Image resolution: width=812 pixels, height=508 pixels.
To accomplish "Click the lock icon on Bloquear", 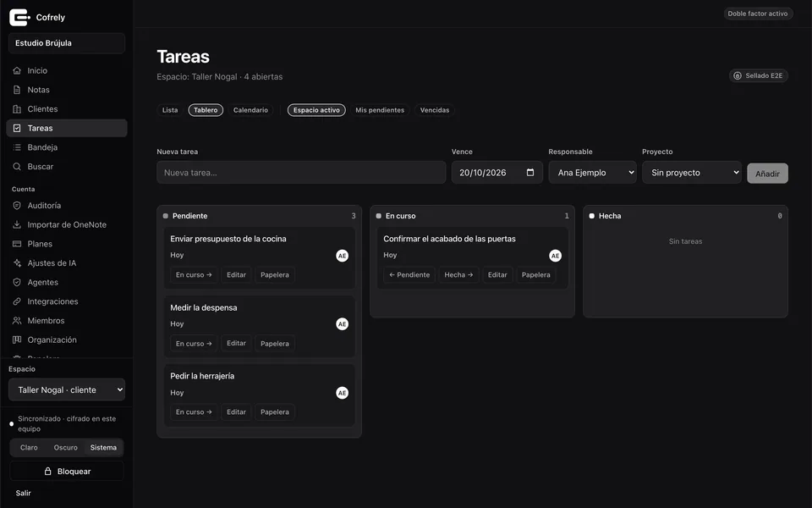I will [x=48, y=472].
